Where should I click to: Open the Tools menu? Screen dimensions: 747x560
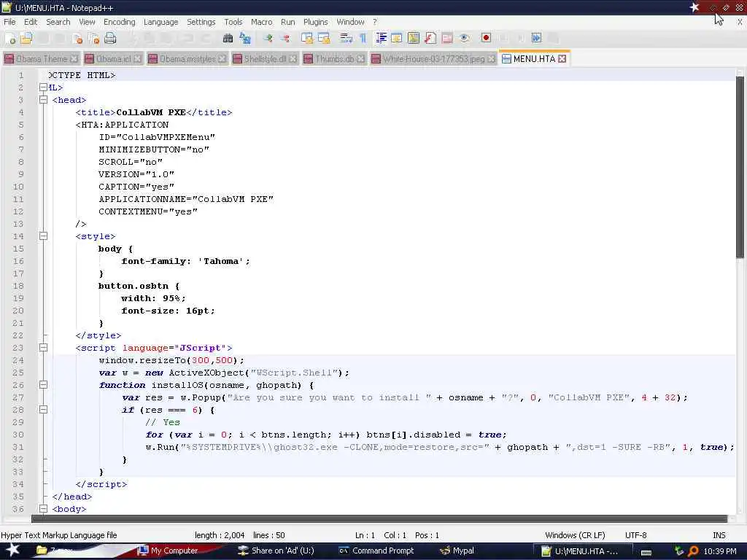pos(233,22)
